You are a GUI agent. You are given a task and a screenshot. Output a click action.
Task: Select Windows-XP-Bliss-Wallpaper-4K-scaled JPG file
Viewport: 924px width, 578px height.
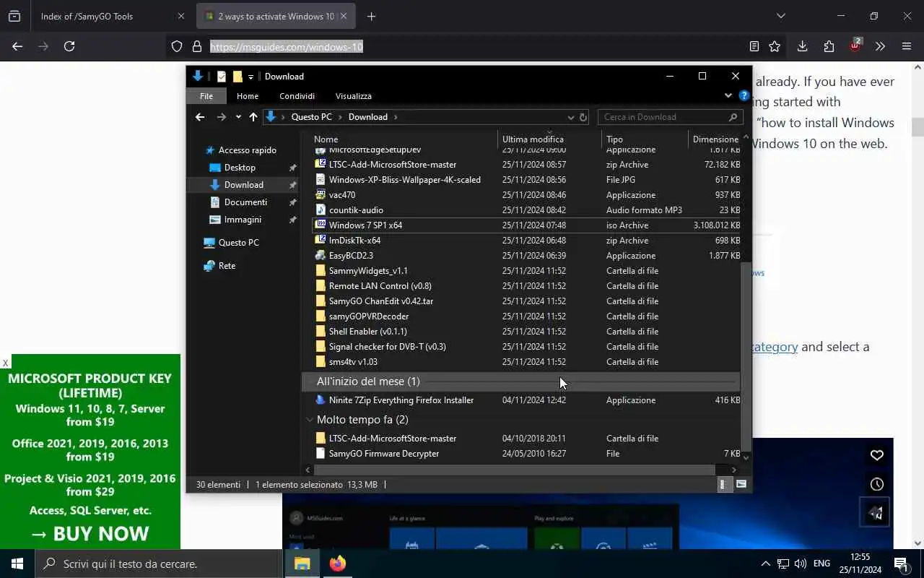(527, 180)
